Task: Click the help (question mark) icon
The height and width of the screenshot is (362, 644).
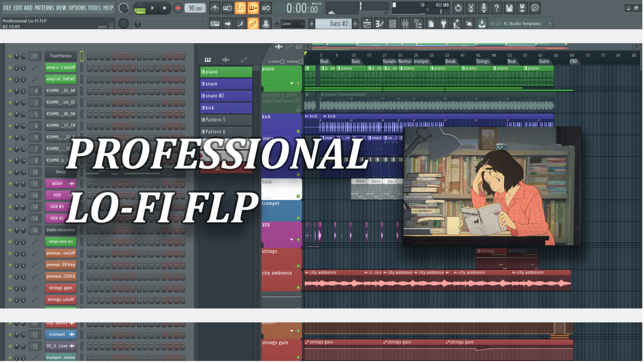Action: tap(496, 8)
